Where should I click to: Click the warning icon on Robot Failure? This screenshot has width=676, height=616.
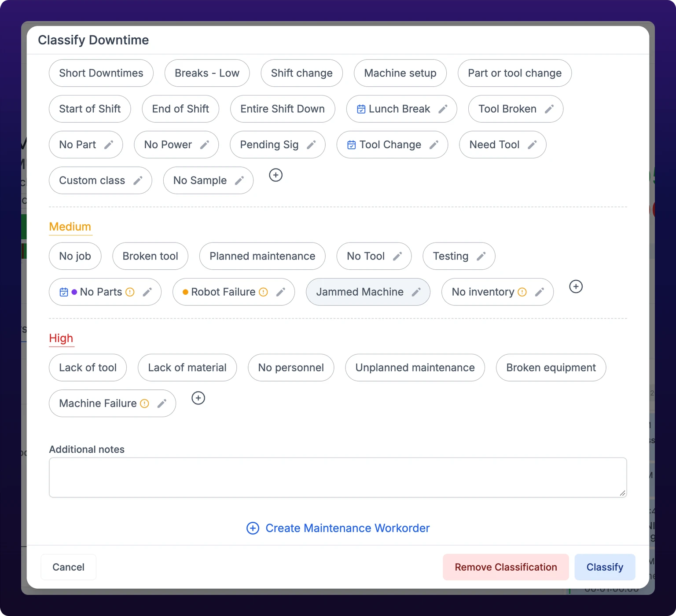coord(264,292)
